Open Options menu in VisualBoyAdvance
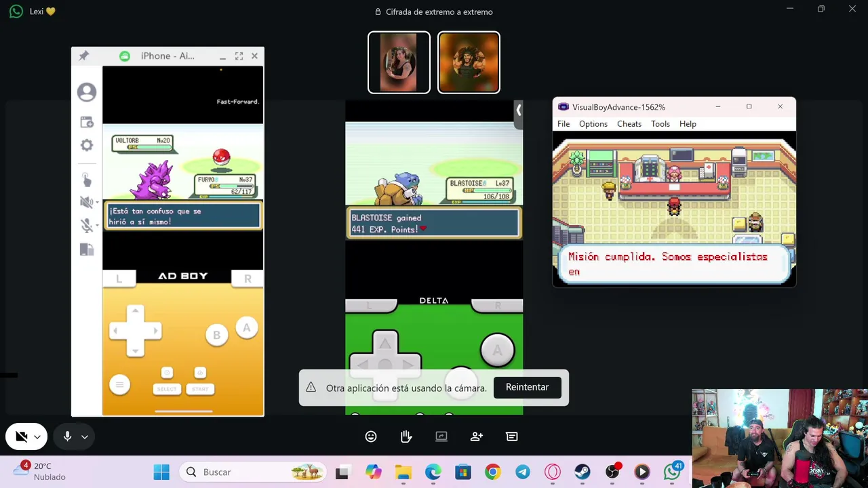The height and width of the screenshot is (488, 868). click(593, 124)
